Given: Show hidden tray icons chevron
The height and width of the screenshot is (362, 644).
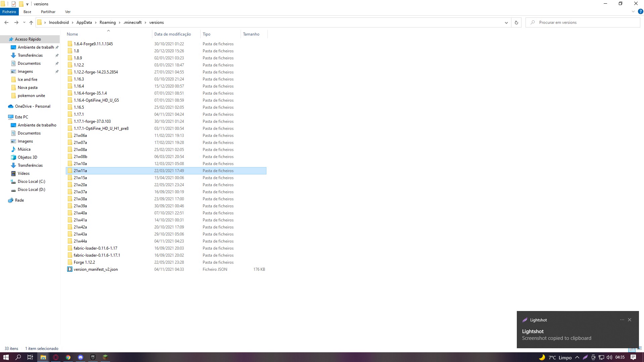Looking at the screenshot, I should coord(577,357).
